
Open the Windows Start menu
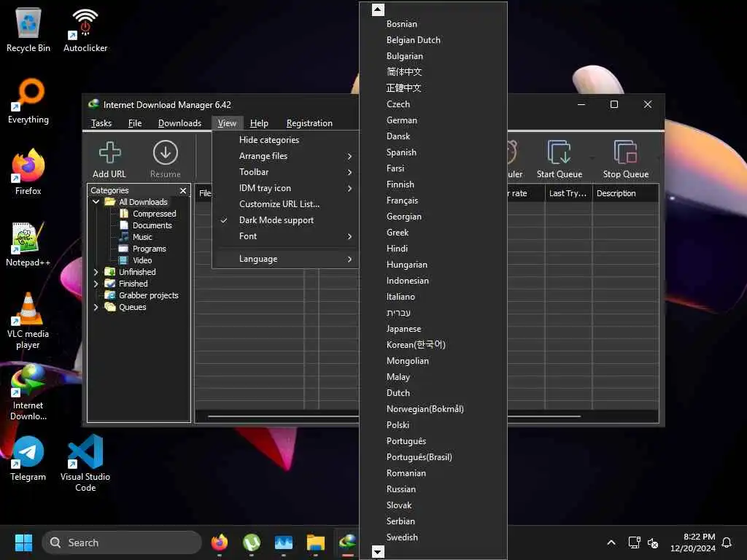point(23,542)
